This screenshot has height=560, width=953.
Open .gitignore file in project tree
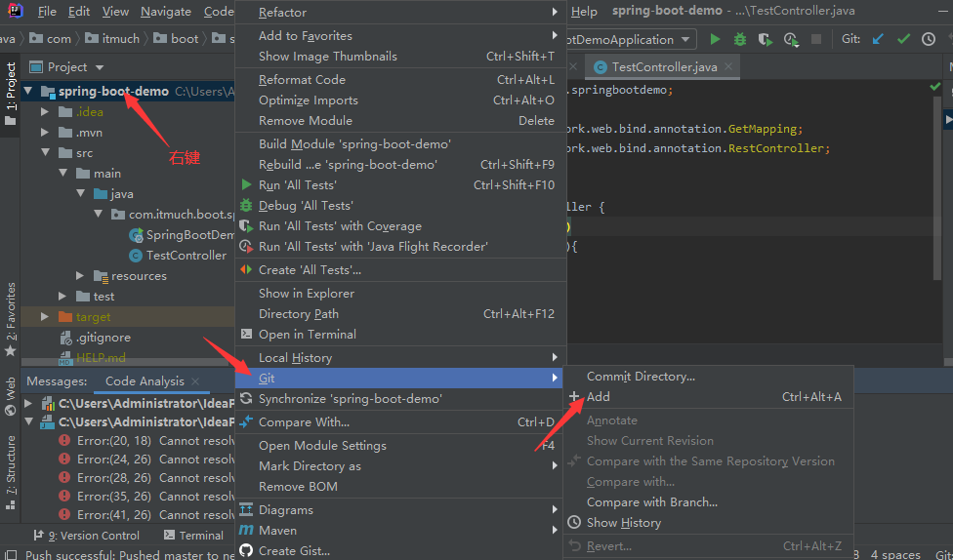95,338
